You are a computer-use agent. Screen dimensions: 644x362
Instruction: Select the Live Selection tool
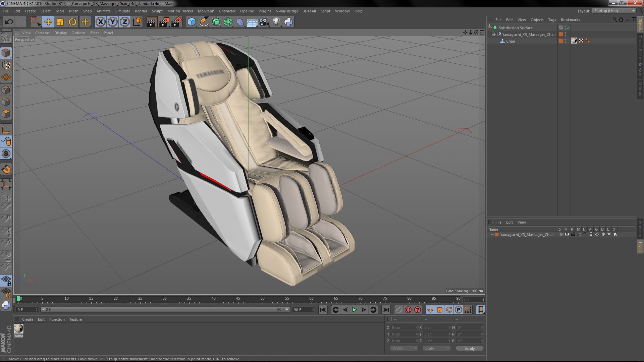(36, 22)
